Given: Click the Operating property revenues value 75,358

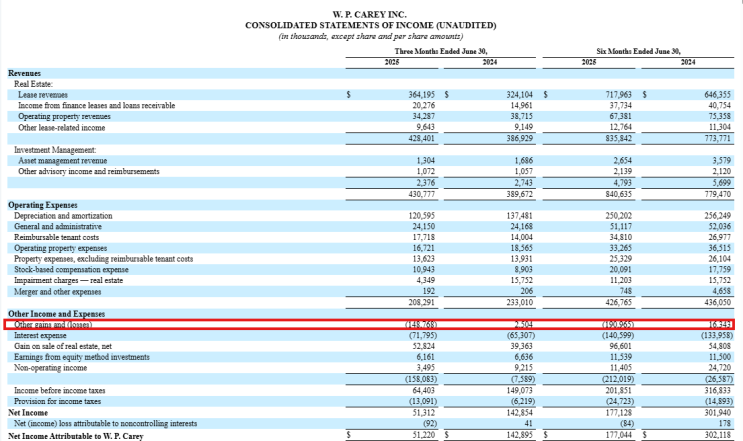Looking at the screenshot, I should (719, 117).
